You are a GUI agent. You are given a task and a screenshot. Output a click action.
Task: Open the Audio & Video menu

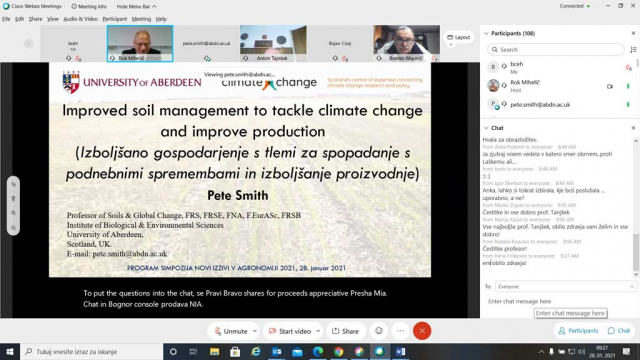80,19
